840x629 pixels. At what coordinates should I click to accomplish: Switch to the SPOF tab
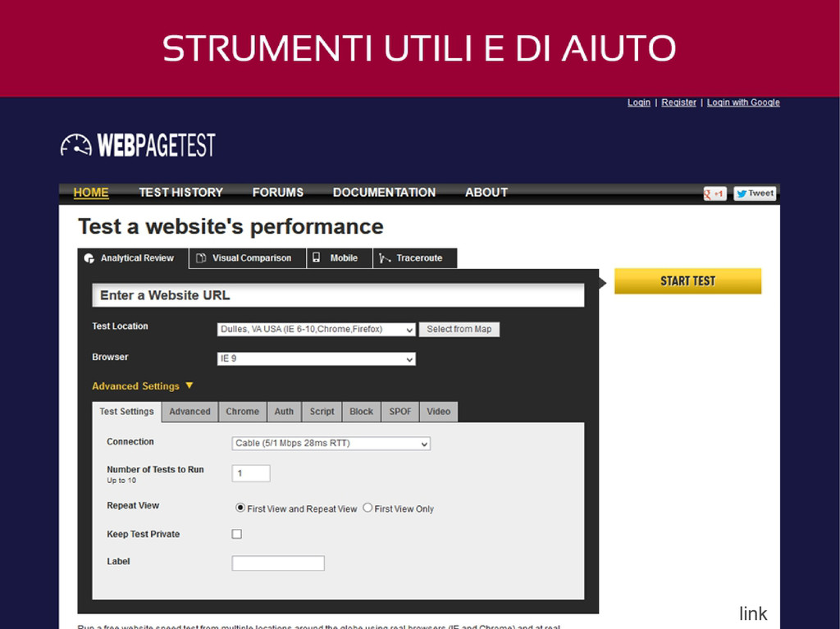tap(400, 412)
